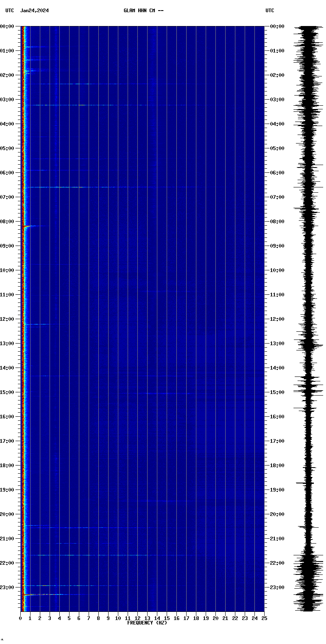Click the Jan24,2024 date label
This screenshot has width=326, height=644.
[35, 11]
